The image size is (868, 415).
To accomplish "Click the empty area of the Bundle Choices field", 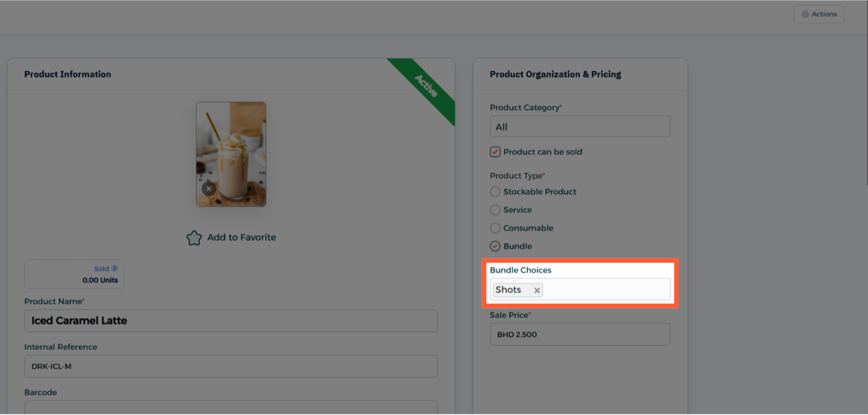I will 605,290.
